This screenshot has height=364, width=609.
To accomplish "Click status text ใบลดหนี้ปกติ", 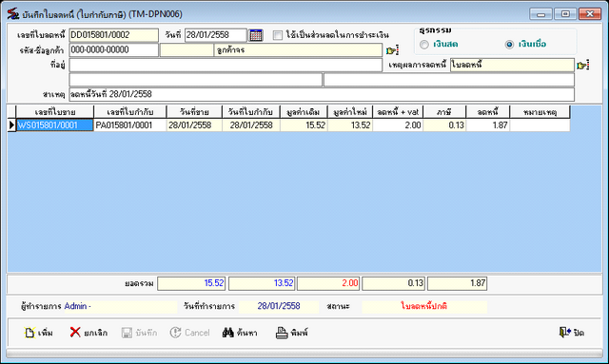I will point(423,306).
